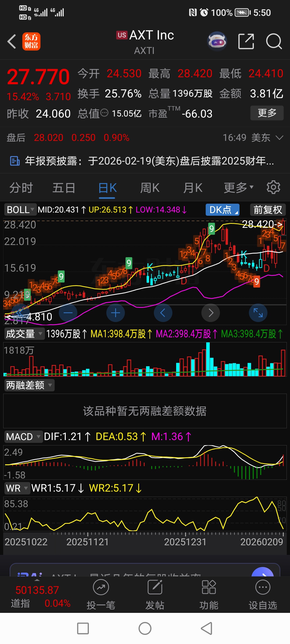
Task: Zoom in chart with plus button
Action: (115, 313)
